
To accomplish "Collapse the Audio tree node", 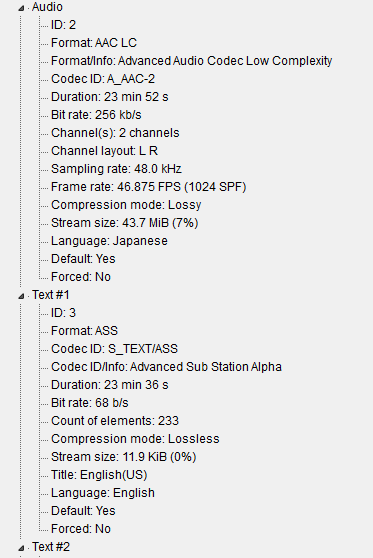I will point(21,8).
